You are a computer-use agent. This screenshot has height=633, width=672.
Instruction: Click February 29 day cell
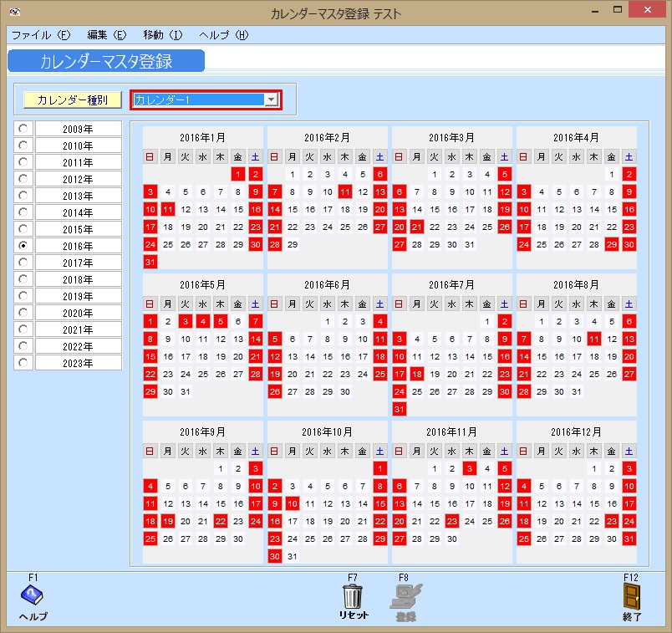293,244
